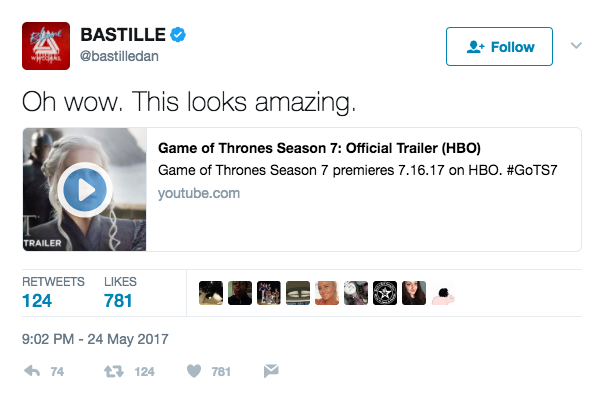Open the BASTILLE red profile avatar
Screen dimensions: 609x400
coord(46,46)
